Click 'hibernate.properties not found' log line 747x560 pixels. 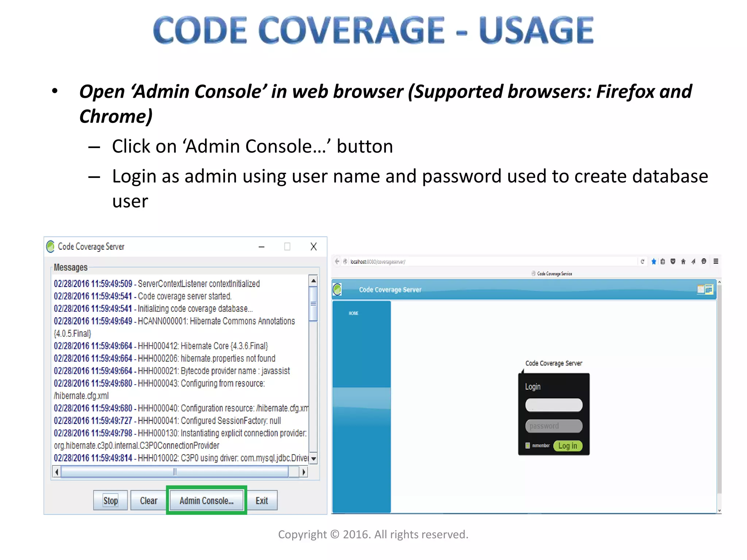pos(165,358)
